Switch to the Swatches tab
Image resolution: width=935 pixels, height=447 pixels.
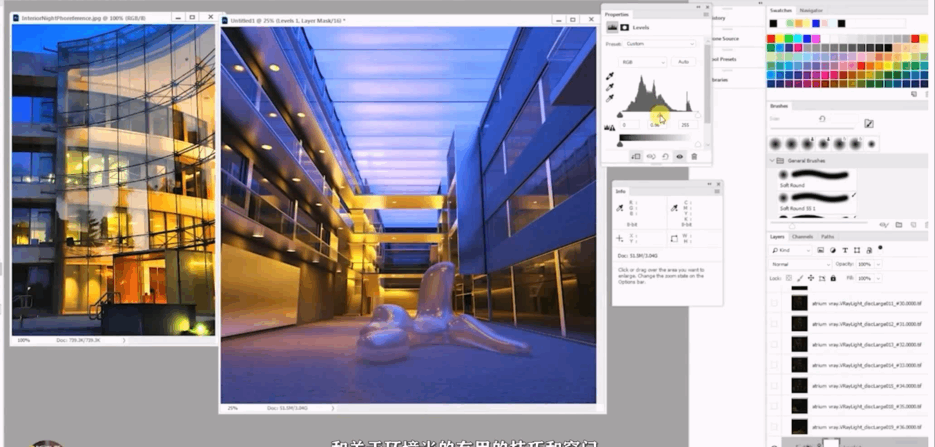click(781, 11)
